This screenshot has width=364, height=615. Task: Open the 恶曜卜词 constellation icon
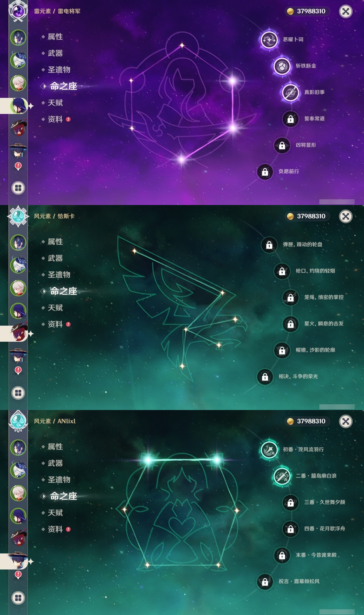point(269,40)
